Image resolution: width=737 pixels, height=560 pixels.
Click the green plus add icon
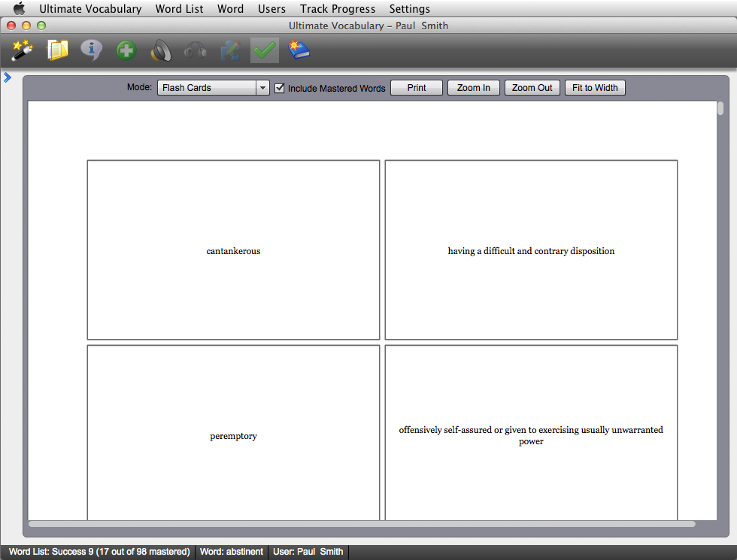tap(126, 50)
